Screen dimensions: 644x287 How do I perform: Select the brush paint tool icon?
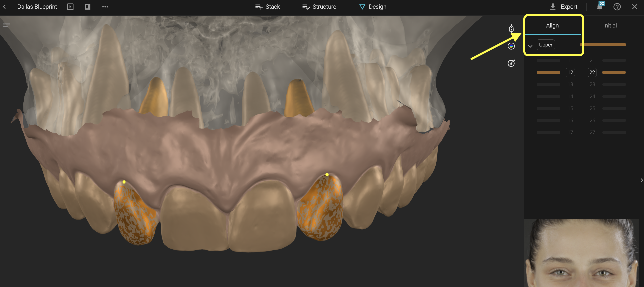click(511, 63)
